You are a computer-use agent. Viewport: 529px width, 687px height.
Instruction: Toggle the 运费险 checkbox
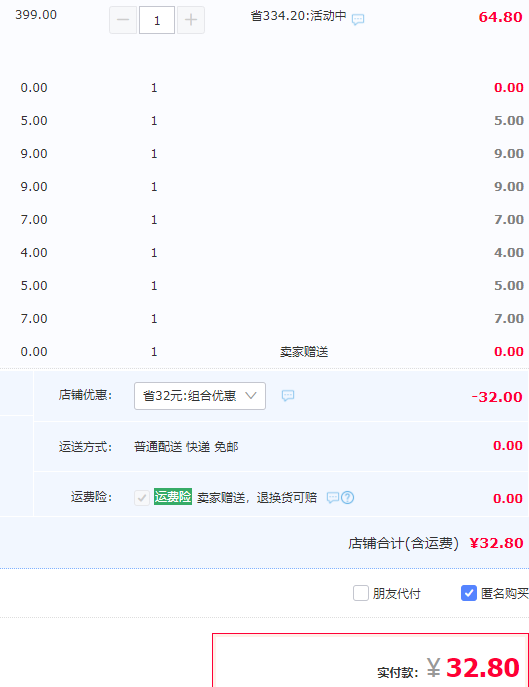[142, 498]
